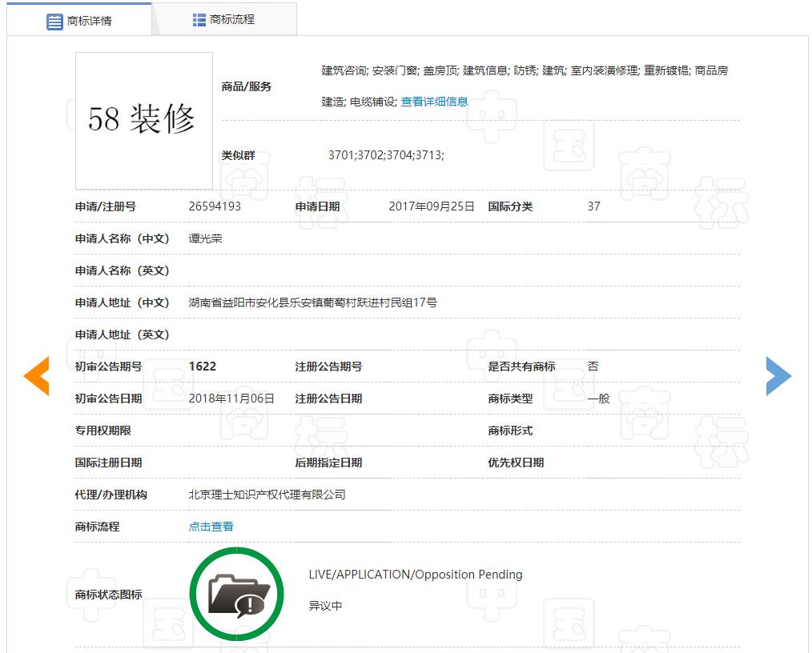
Task: Select international class value 37
Action: [594, 206]
